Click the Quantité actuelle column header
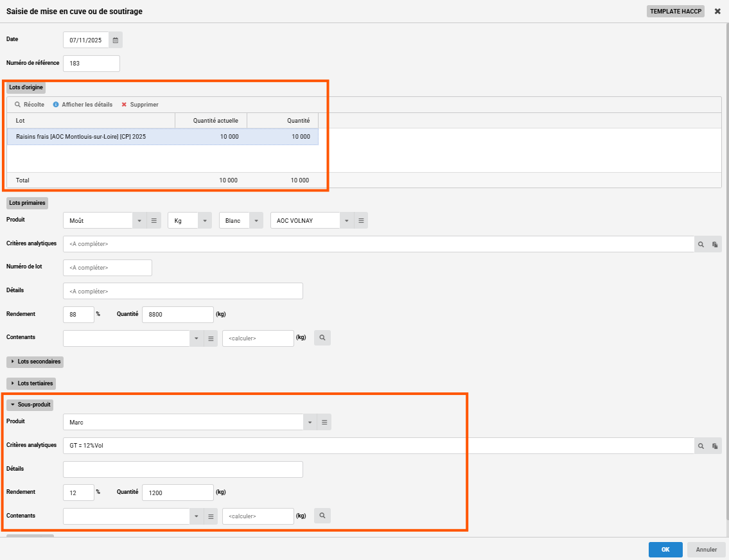The width and height of the screenshot is (729, 560). [x=211, y=120]
